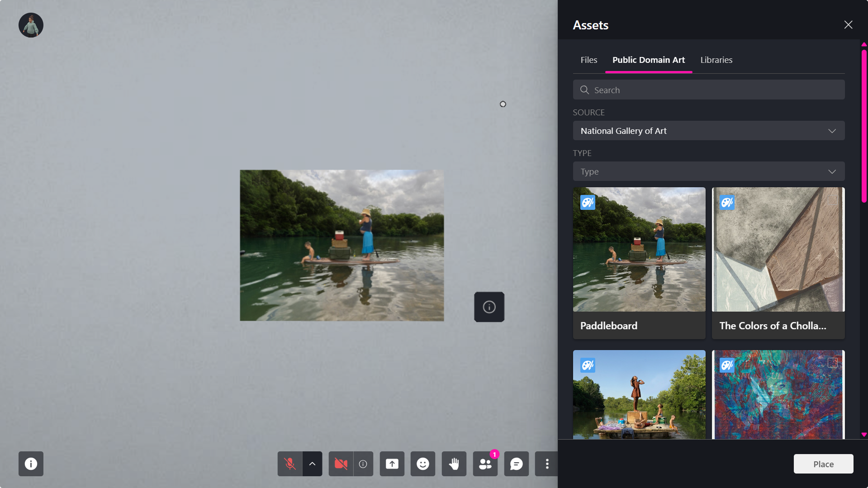Click inside the asset search field

click(708, 90)
